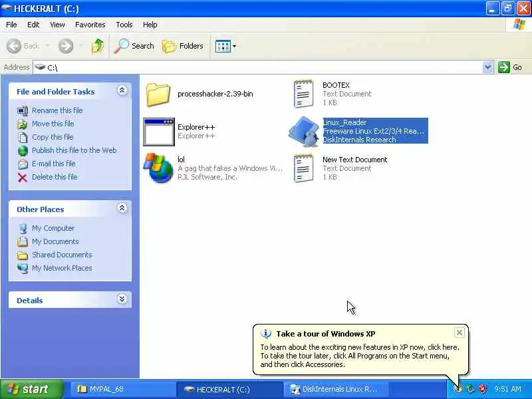The height and width of the screenshot is (399, 532).
Task: Select the Explorer++ application icon
Action: 159,132
